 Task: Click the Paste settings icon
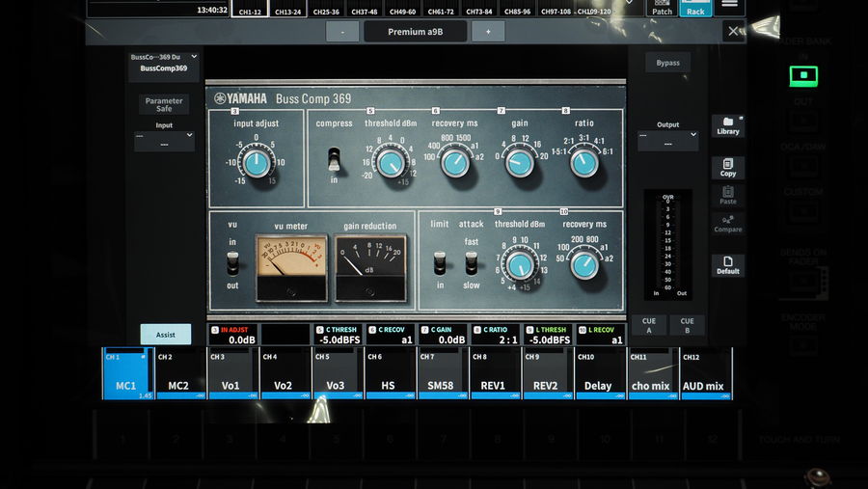(728, 196)
